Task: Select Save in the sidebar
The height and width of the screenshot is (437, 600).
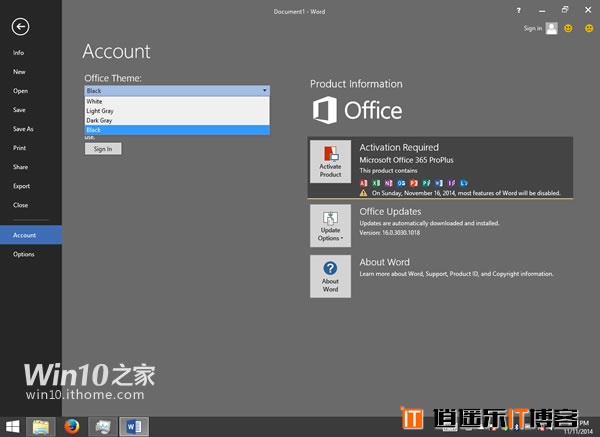Action: tap(19, 110)
